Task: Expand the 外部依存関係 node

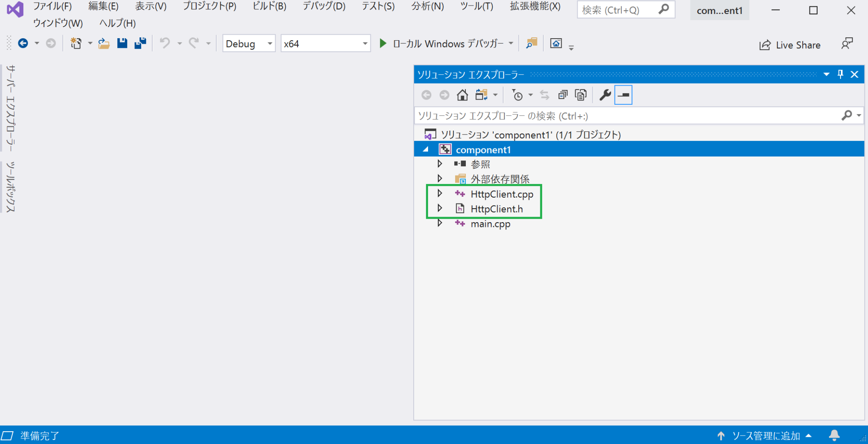Action: pyautogui.click(x=440, y=178)
